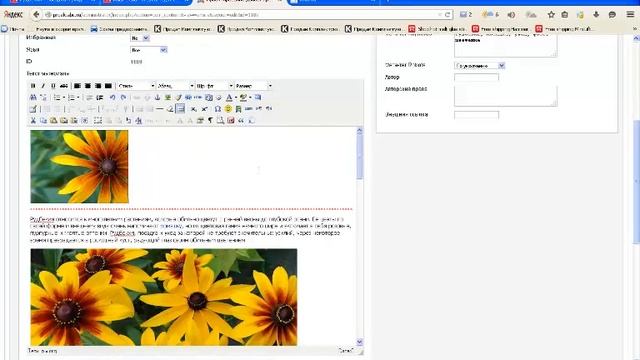Insert a horizontal rule
640x360 pixels.
(x=160, y=109)
